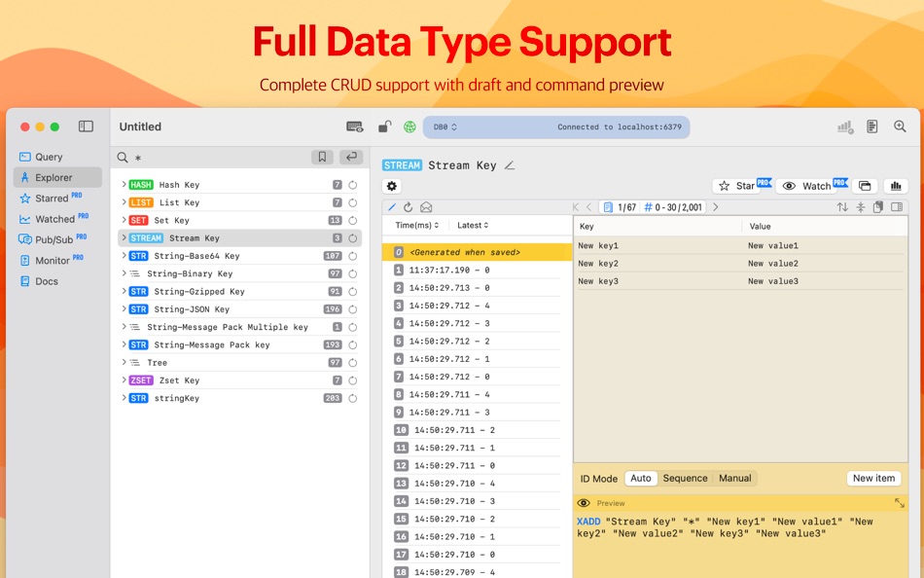Click the Star button
This screenshot has width=924, height=578.
(739, 187)
